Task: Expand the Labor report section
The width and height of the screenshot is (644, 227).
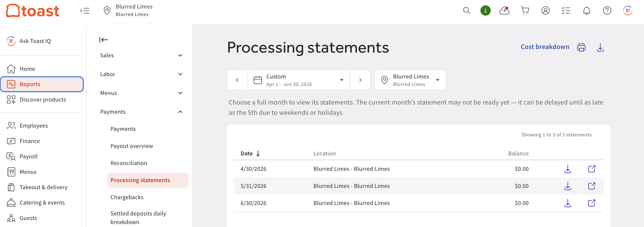Action: tap(141, 74)
